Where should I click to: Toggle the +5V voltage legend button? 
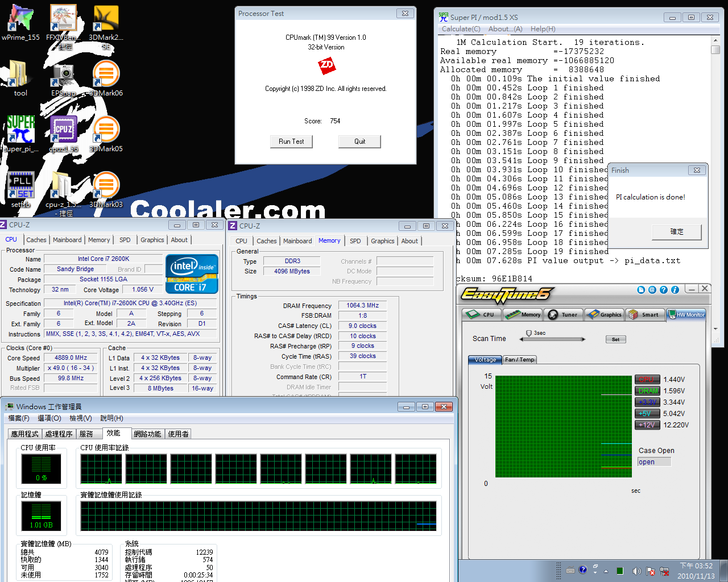click(647, 414)
